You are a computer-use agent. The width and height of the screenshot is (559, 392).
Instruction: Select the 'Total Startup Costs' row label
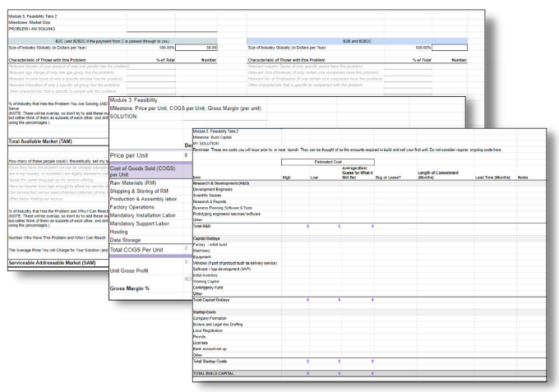tap(210, 362)
